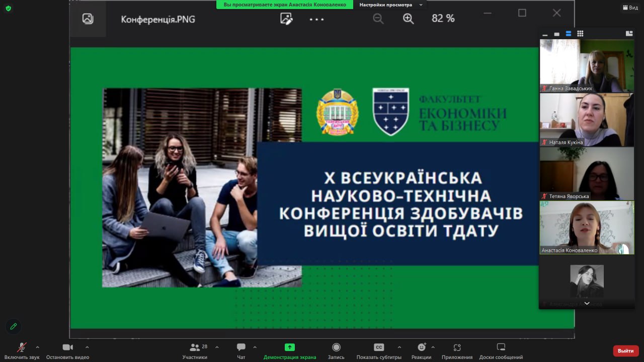Select the black-and-white avatar participant tile
The height and width of the screenshot is (362, 644).
(x=587, y=281)
